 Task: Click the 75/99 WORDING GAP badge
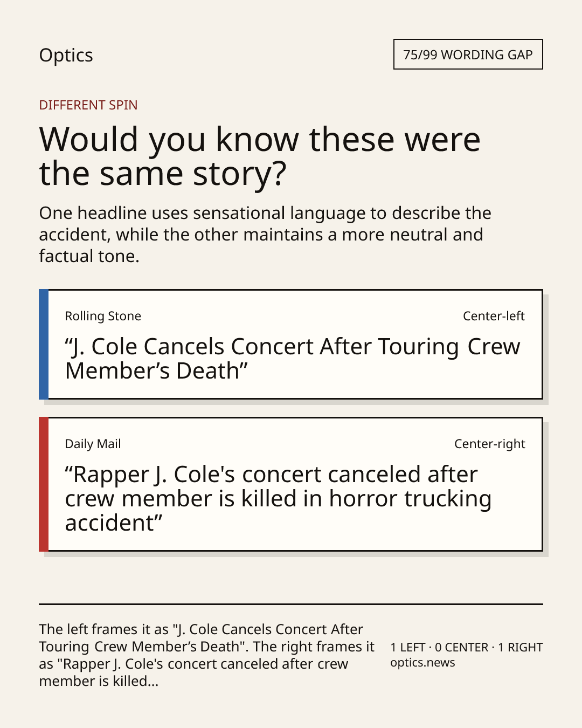pyautogui.click(x=468, y=54)
